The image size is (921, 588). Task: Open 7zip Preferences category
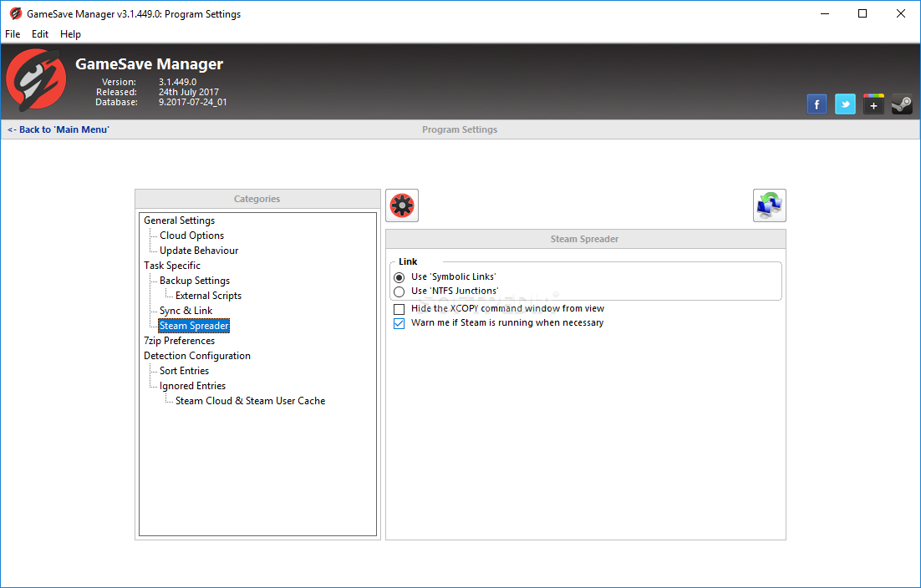click(x=179, y=341)
